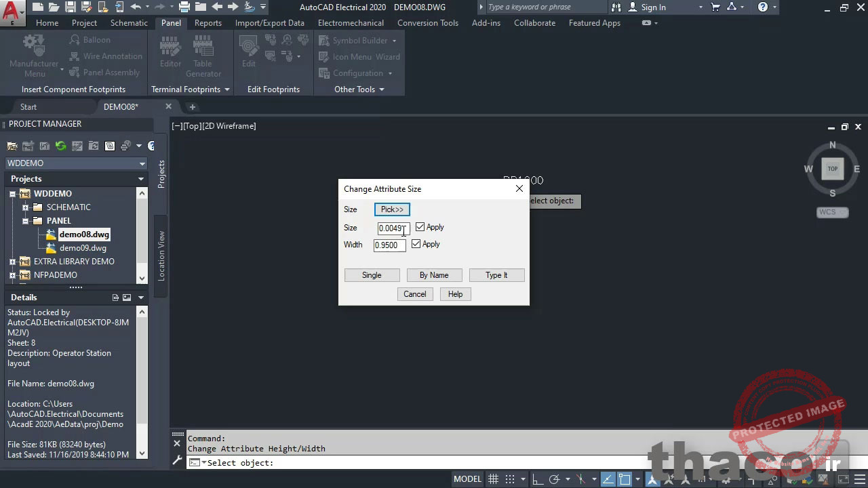Image resolution: width=868 pixels, height=488 pixels.
Task: Click inside the Width input field
Action: tap(389, 245)
